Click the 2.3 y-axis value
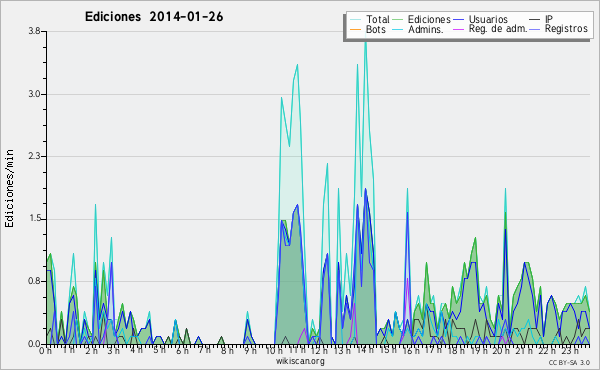Image resolution: width=600 pixels, height=370 pixels. [34, 156]
